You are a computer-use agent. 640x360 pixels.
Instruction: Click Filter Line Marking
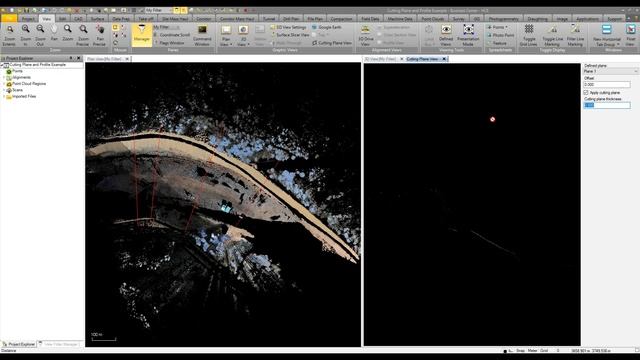[575, 36]
